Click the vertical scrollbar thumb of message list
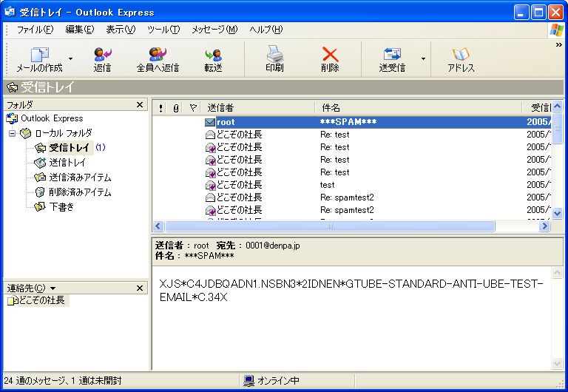Viewport: 568px width, 392px height. pos(557,128)
